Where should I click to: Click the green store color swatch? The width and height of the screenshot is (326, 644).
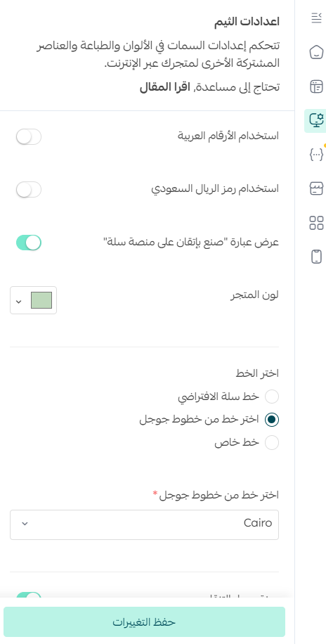point(41,300)
